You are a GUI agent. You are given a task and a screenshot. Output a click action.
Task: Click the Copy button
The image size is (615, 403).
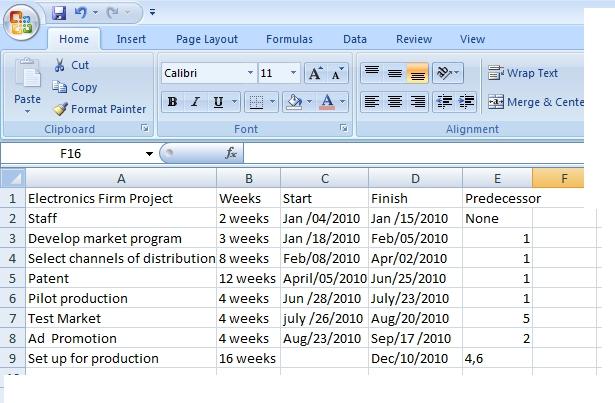[x=76, y=87]
